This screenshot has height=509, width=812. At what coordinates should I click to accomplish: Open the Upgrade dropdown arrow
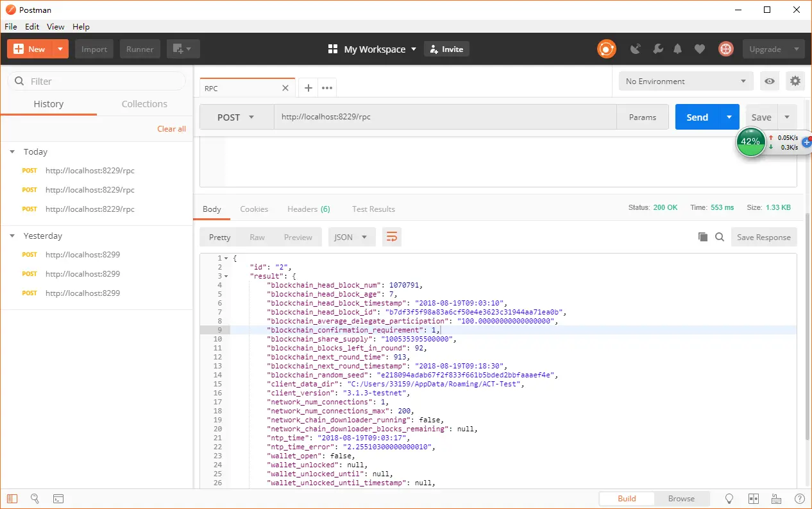796,49
